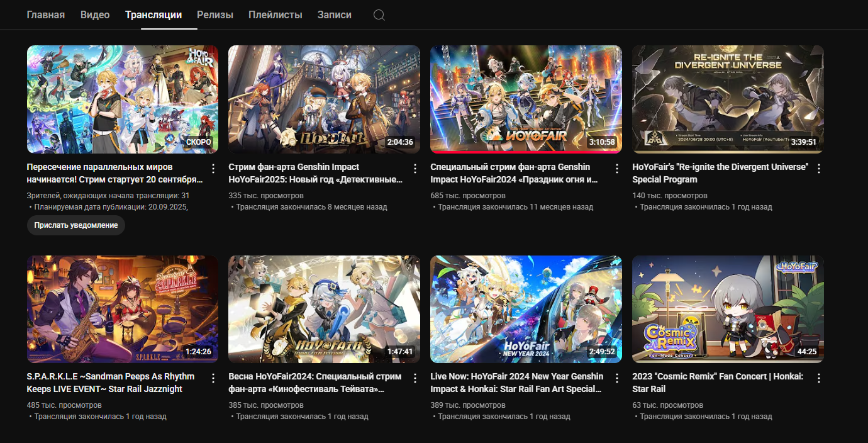Viewport: 868px width, 443px height.
Task: Select the Трансляции tab
Action: (x=153, y=14)
